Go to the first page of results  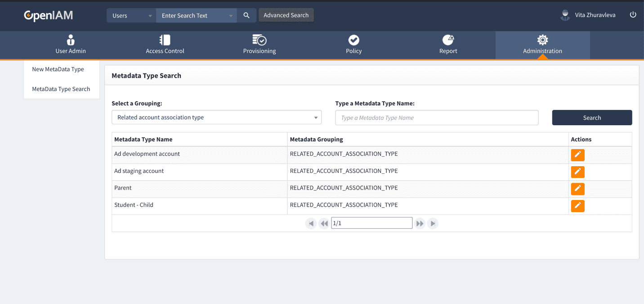(311, 223)
